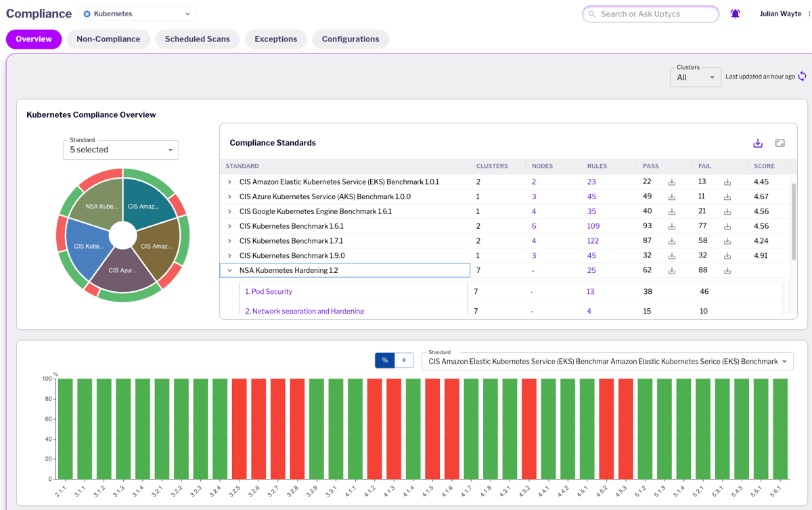
Task: Open the chart Standard selector dropdown
Action: [x=608, y=361]
